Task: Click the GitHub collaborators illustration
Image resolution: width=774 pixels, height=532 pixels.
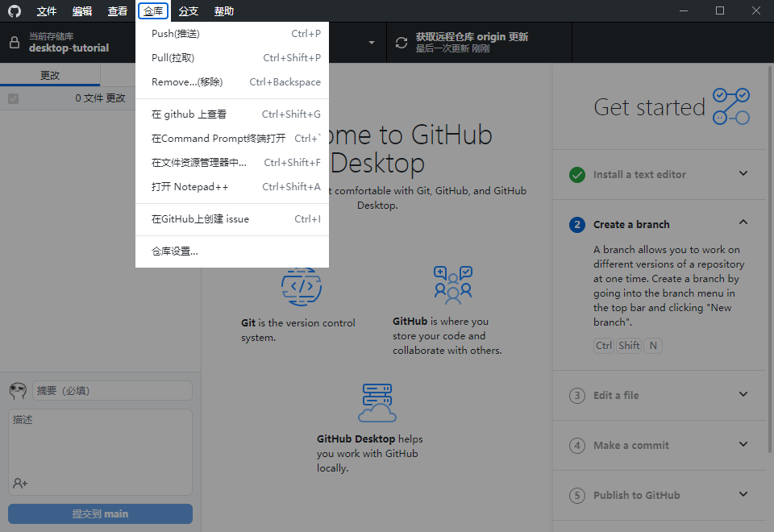Action: (x=453, y=285)
